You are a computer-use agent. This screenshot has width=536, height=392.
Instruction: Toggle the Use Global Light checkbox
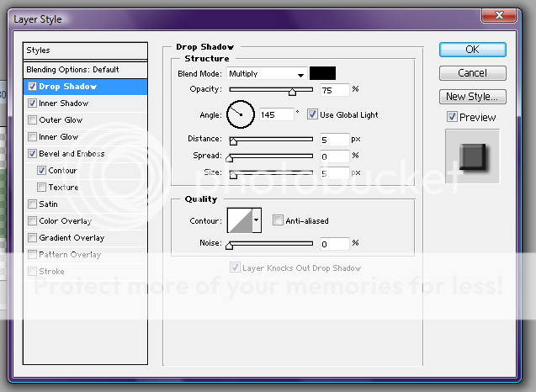tap(312, 114)
